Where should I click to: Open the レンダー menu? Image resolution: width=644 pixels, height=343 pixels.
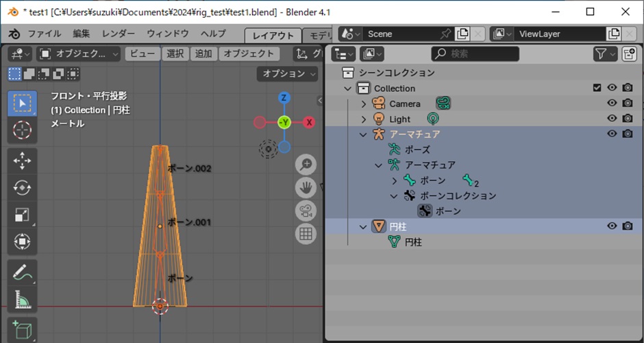click(x=119, y=34)
